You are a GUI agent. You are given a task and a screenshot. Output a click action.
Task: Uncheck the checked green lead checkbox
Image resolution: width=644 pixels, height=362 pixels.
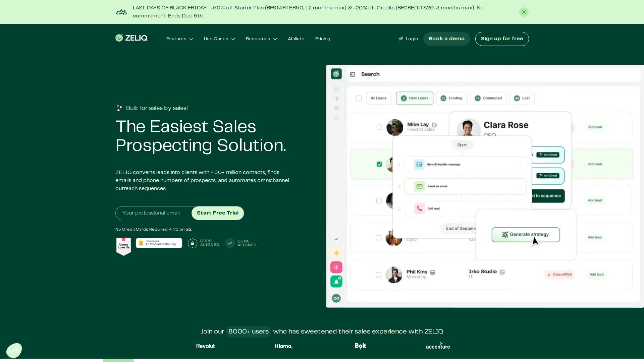[379, 164]
